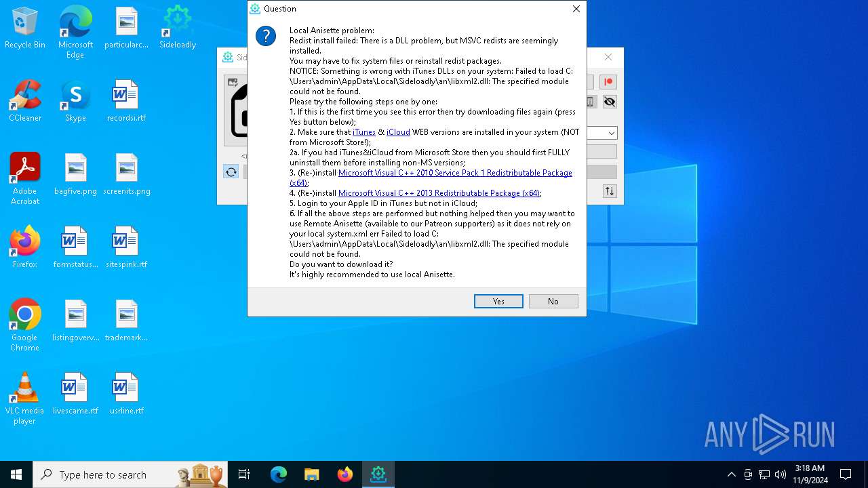Select recordsi.rtf document on desktop
The height and width of the screenshot is (488, 868).
[x=126, y=101]
